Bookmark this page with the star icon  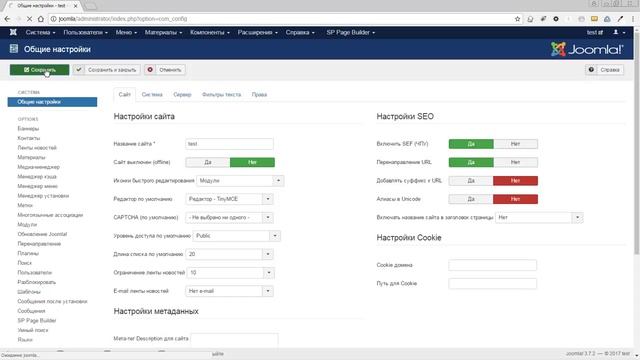(x=518, y=19)
